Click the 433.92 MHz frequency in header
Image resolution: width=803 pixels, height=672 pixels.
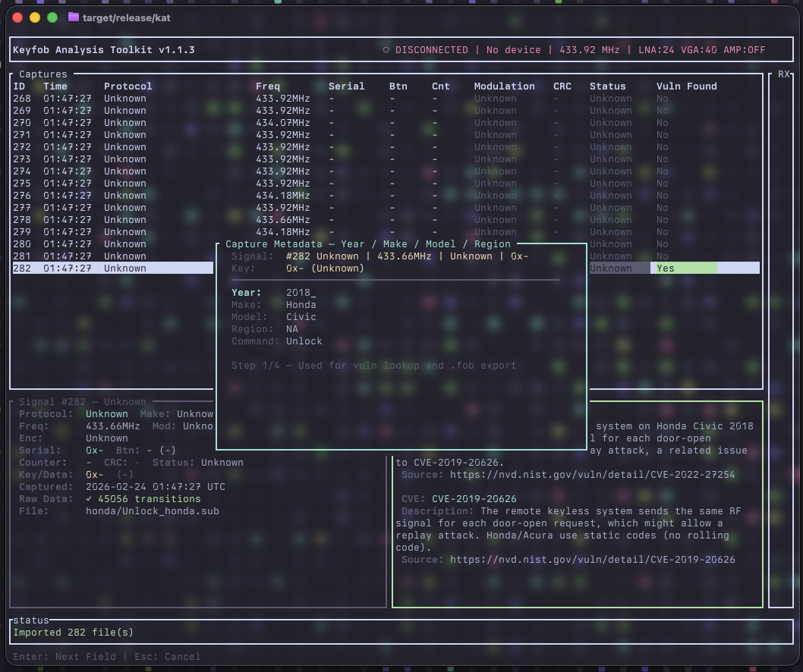[590, 49]
